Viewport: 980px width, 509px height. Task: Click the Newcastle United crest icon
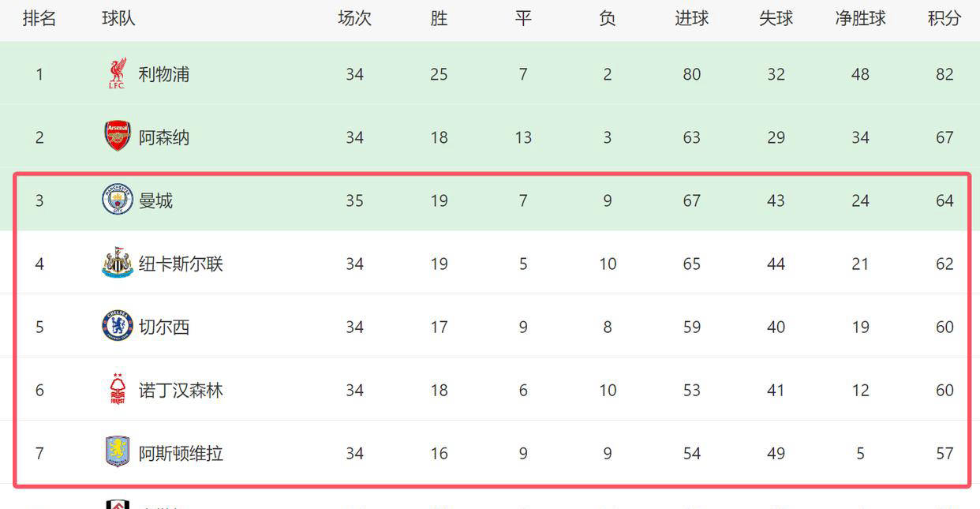click(118, 263)
